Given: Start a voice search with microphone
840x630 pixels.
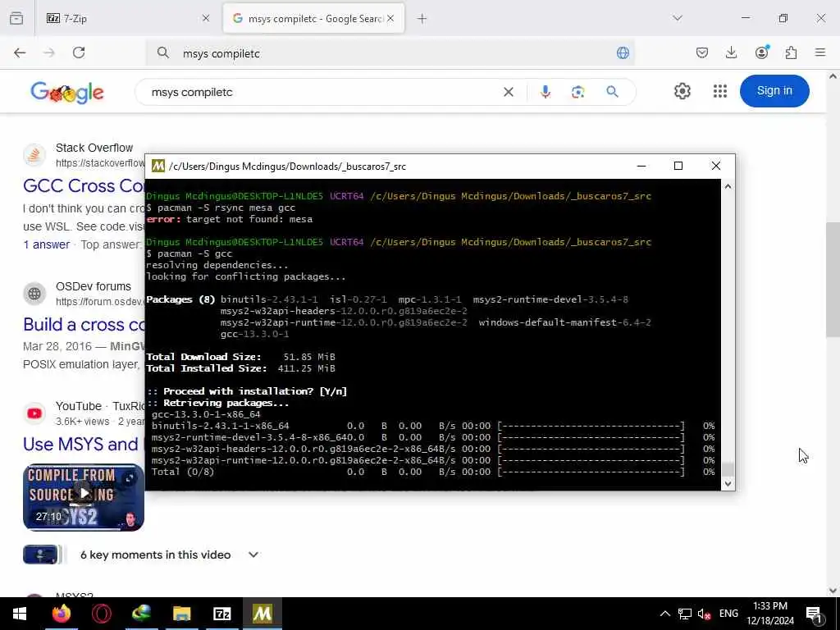Looking at the screenshot, I should coord(545,92).
